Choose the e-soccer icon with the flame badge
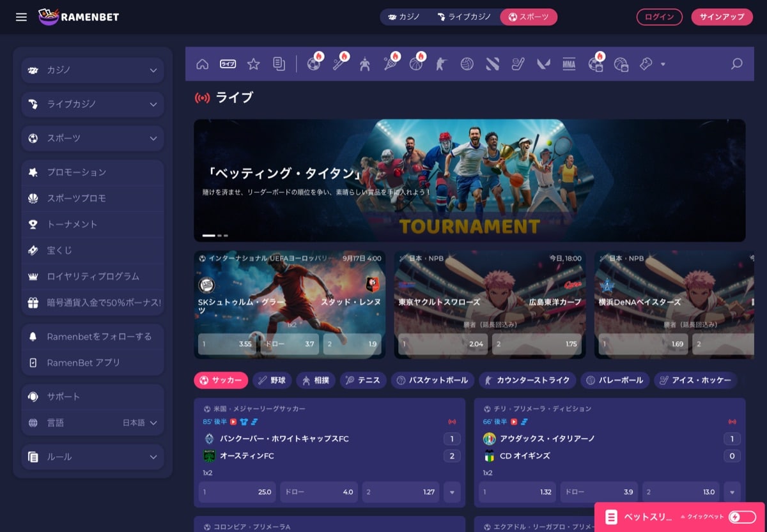This screenshot has height=532, width=767. point(595,64)
